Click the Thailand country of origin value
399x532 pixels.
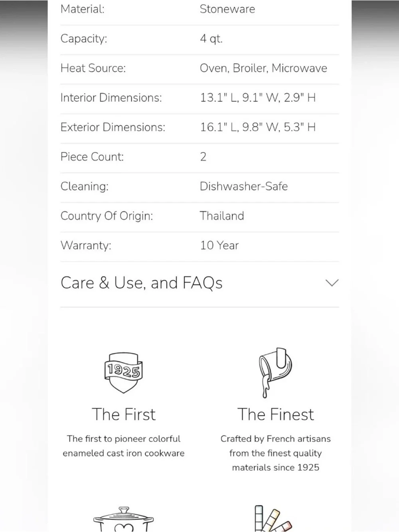pyautogui.click(x=222, y=216)
